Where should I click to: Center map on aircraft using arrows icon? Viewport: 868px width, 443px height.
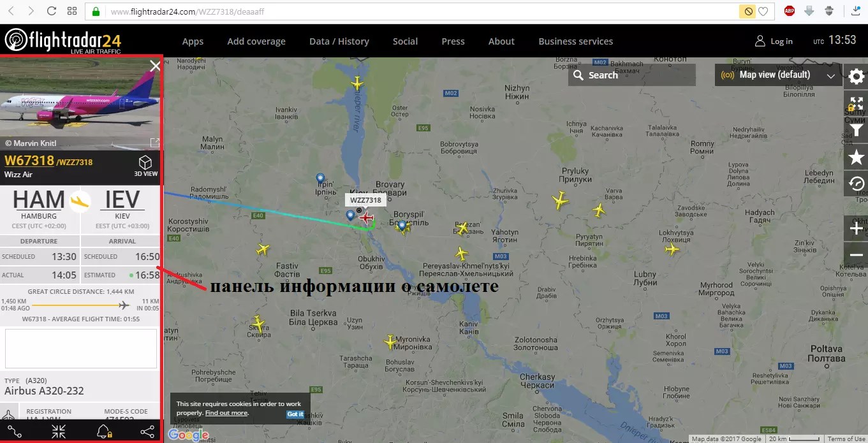pyautogui.click(x=59, y=432)
